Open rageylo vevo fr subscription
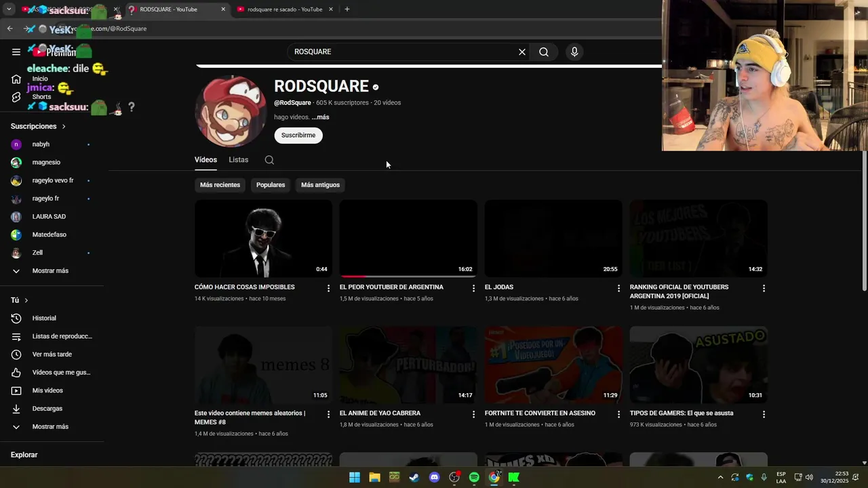The height and width of the screenshot is (488, 868). click(52, 180)
